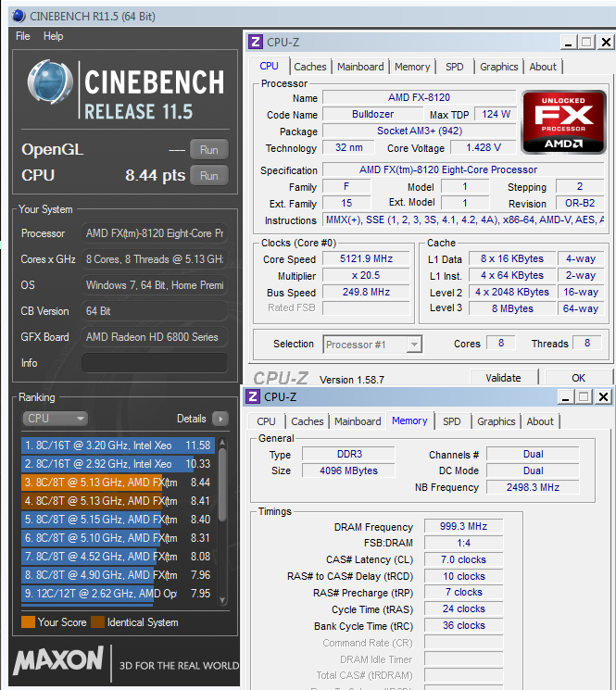Click the Specification field AMD FX-8120 Eight-Core
Screen dimensions: 616x690
click(463, 169)
